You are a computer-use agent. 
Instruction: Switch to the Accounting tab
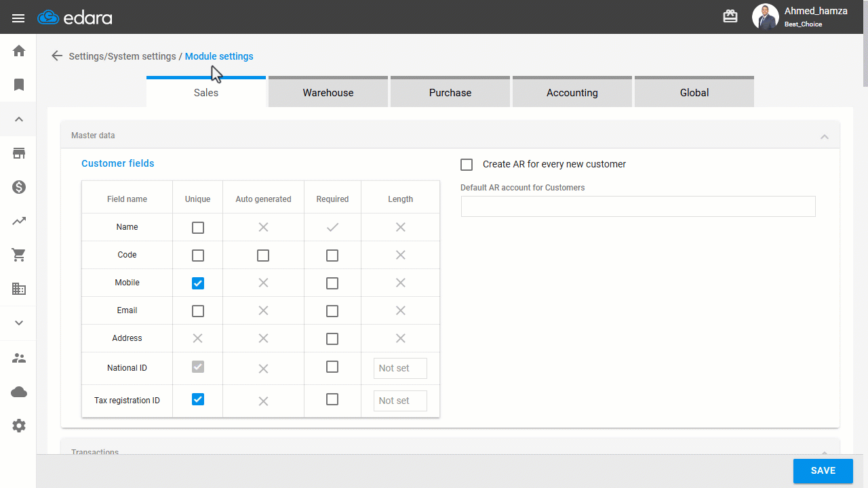pyautogui.click(x=572, y=91)
